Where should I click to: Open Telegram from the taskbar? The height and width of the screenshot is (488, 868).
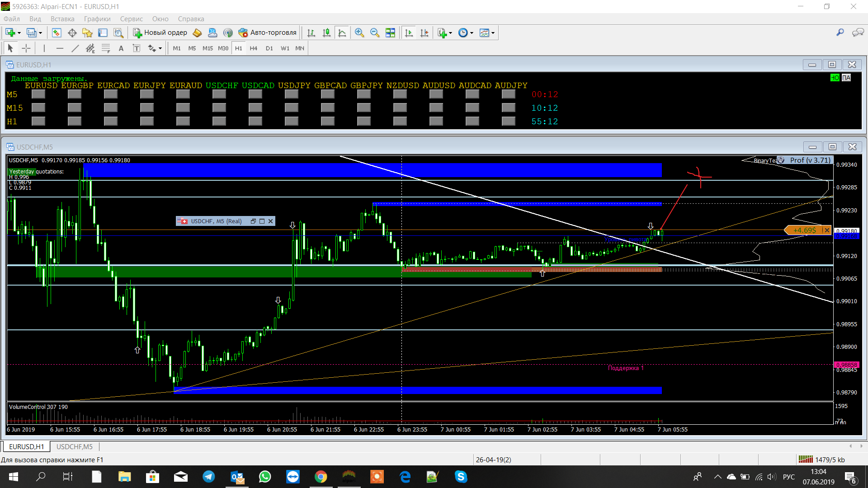[x=209, y=477]
